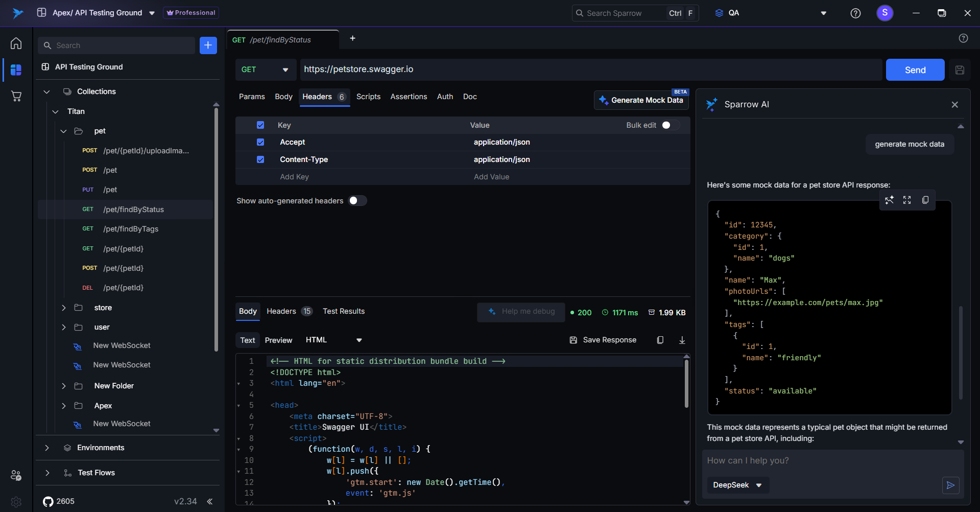Expand the mock data code block fullscreen
This screenshot has width=980, height=512.
click(907, 200)
